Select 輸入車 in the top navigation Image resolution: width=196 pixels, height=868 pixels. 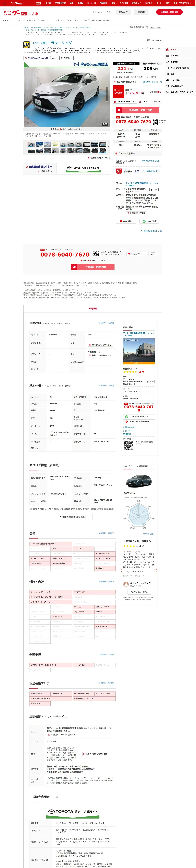(x=48, y=3)
